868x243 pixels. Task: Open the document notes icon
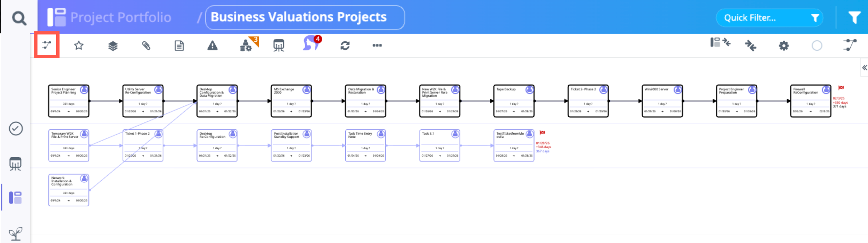pos(179,45)
